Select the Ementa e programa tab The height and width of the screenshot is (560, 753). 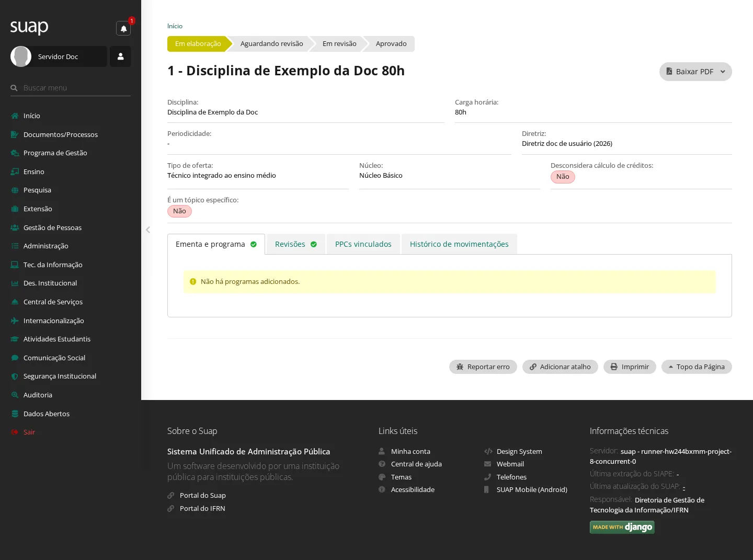pos(216,244)
